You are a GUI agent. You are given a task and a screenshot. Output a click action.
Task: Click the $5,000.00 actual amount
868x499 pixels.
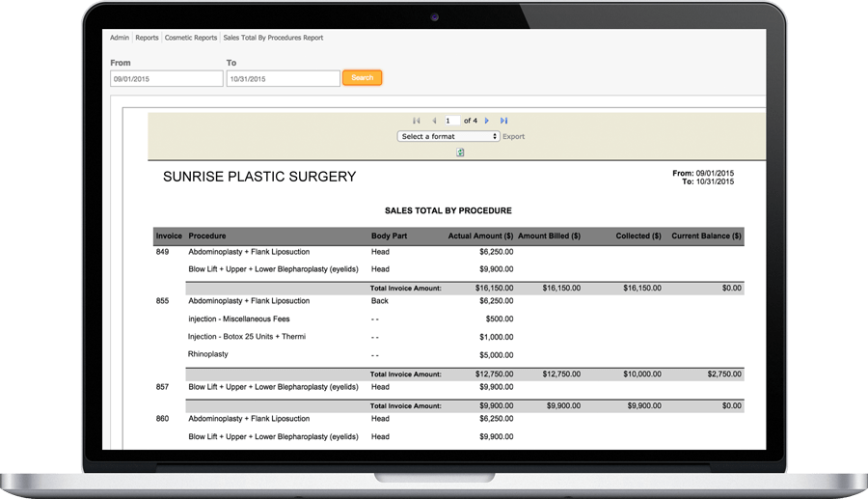pos(497,355)
